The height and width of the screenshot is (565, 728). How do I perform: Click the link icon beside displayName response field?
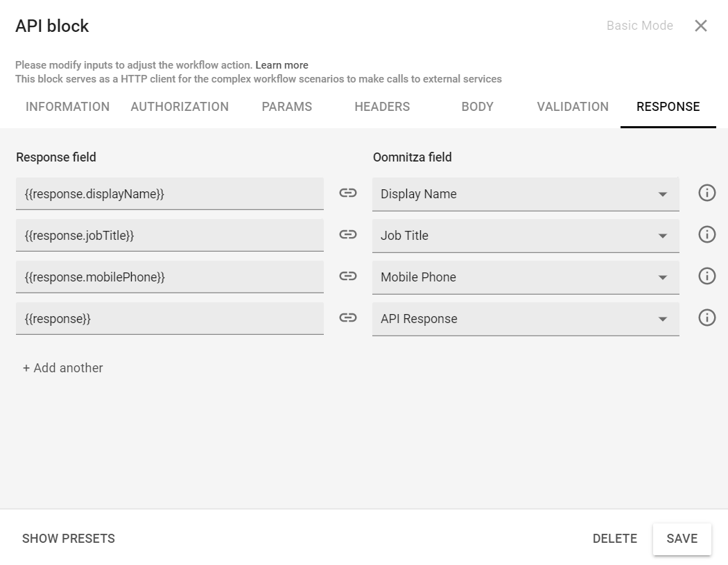coord(348,193)
